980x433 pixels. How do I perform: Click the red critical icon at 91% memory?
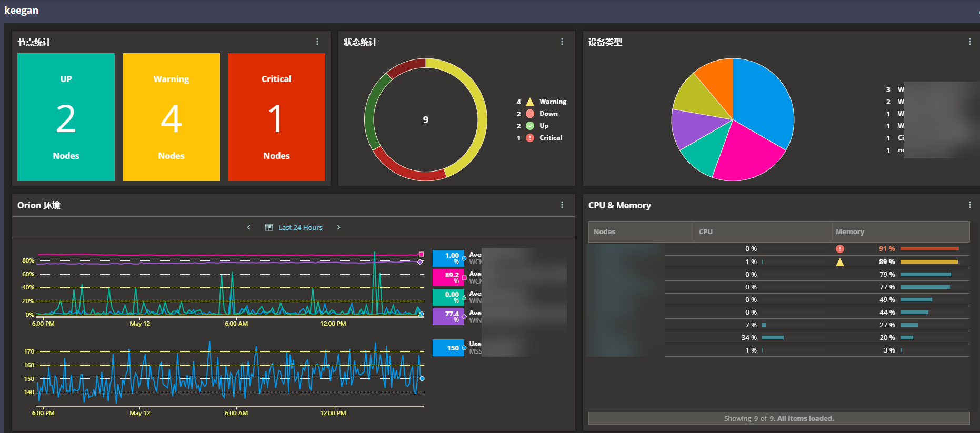840,249
